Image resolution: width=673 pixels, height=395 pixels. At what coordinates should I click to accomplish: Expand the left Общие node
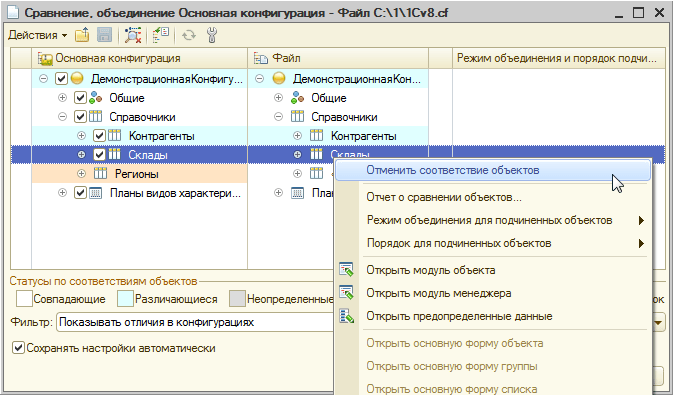[63, 98]
